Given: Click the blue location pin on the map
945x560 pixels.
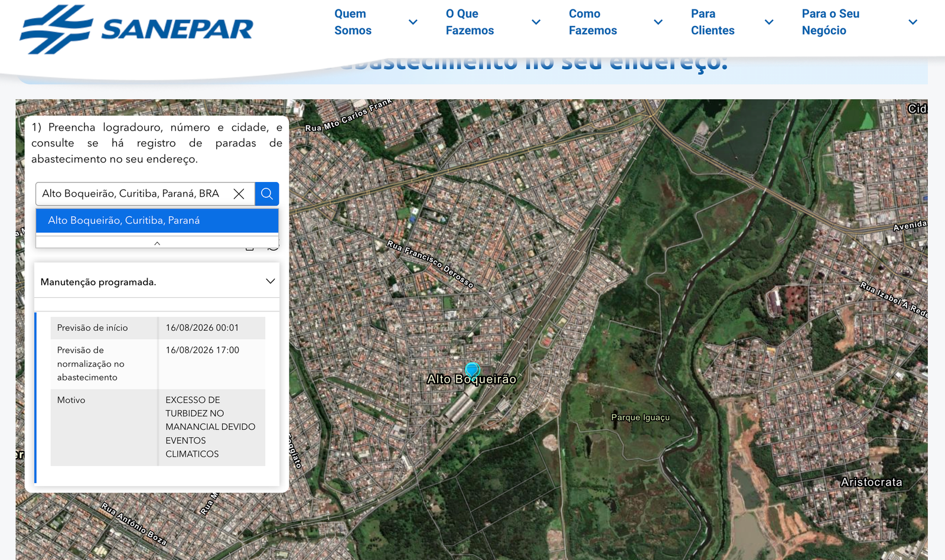Looking at the screenshot, I should tap(472, 370).
